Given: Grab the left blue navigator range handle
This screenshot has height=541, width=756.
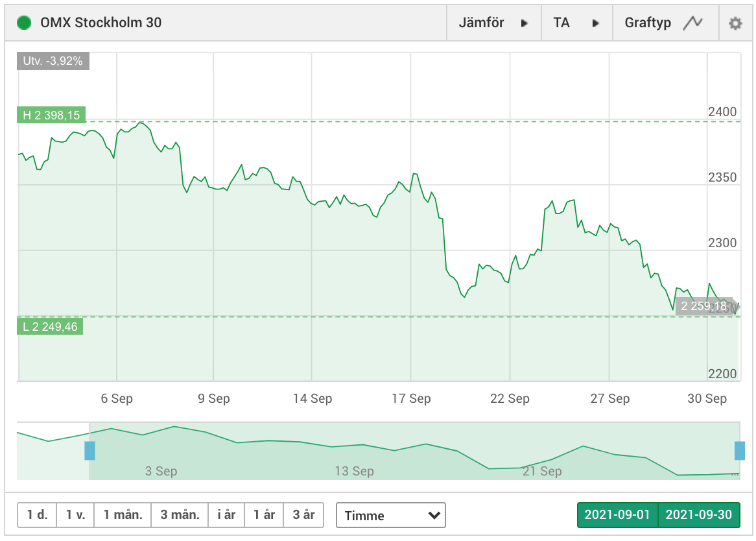Looking at the screenshot, I should pos(89,450).
